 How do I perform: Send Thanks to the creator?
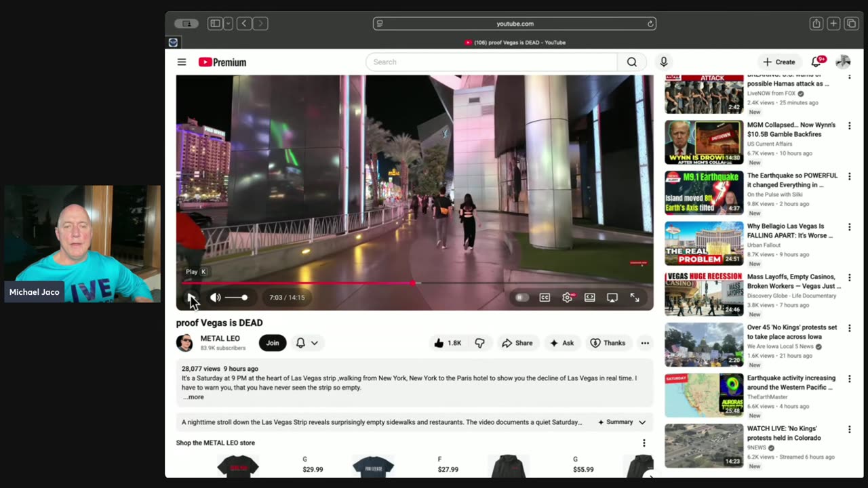coord(608,343)
